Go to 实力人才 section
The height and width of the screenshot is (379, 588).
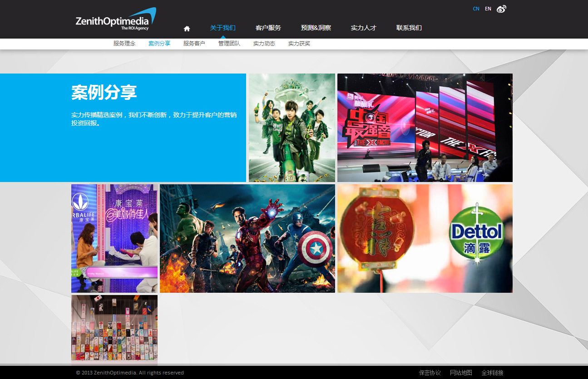click(363, 28)
